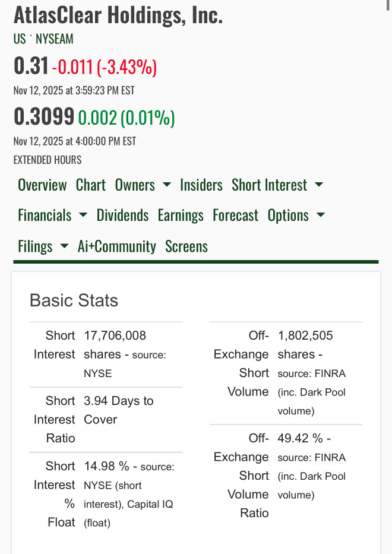Switch to the Chart tab

91,185
